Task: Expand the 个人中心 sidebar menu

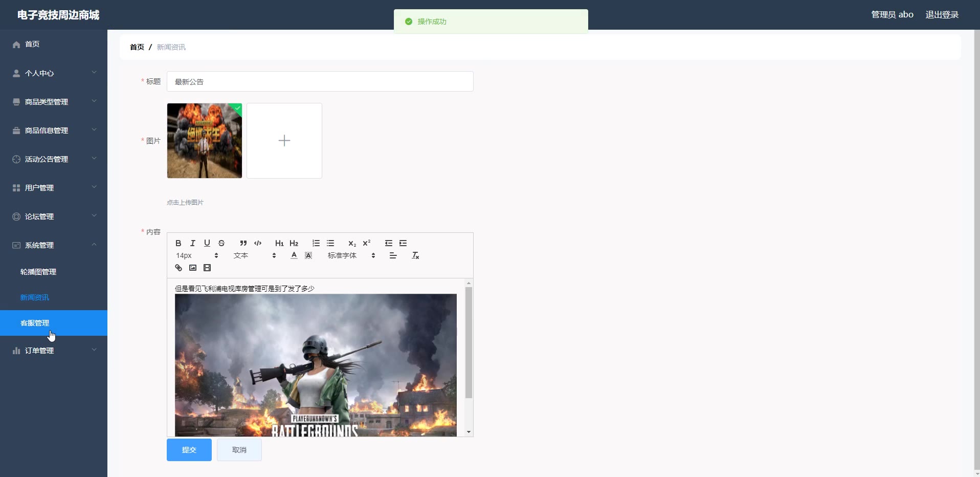Action: [54, 73]
